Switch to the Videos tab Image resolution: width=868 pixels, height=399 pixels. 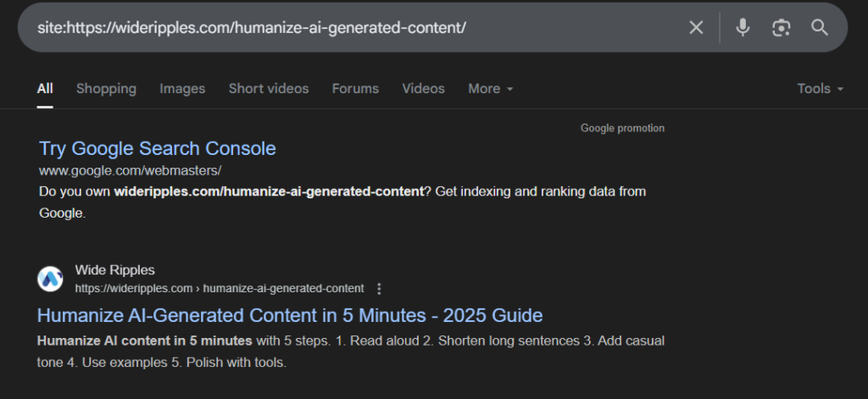pos(424,89)
